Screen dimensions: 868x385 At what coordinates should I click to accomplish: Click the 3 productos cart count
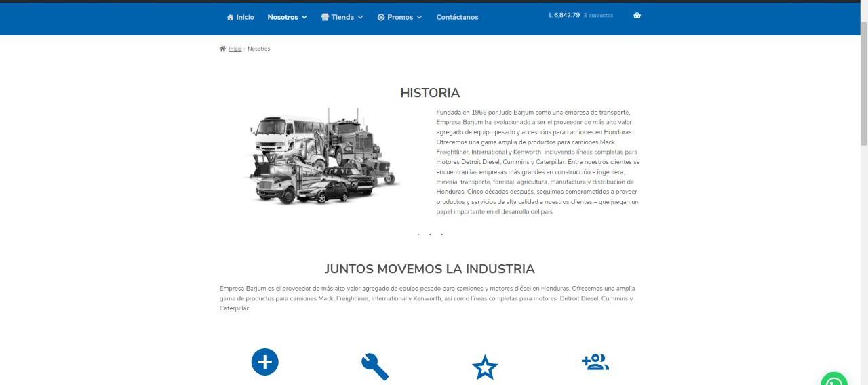click(598, 15)
